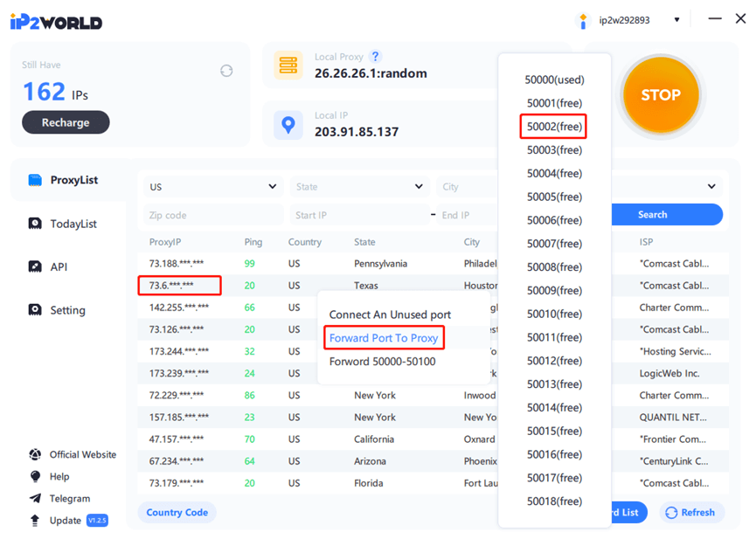756x546 pixels.
Task: Open the Setting tab
Action: point(68,310)
